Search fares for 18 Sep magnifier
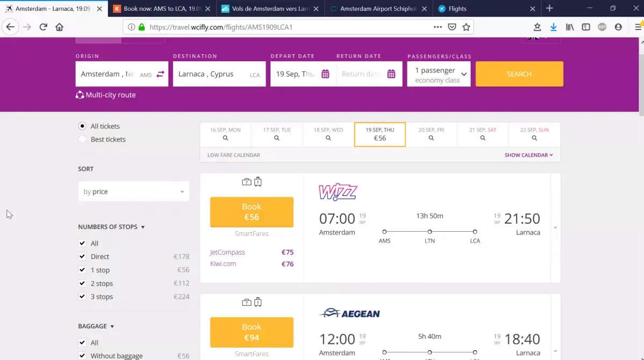The image size is (644, 360). click(x=328, y=138)
